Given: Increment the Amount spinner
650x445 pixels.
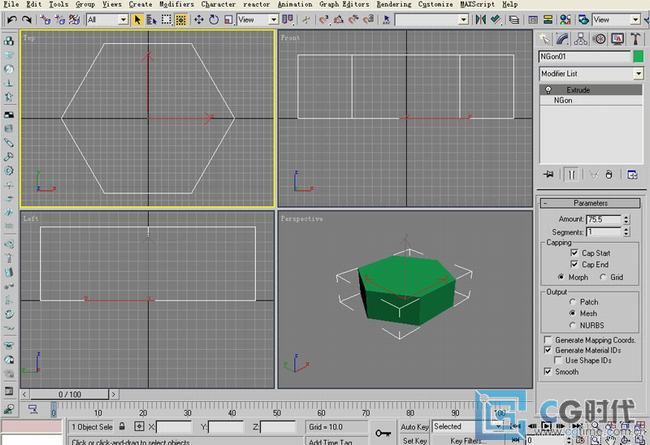Looking at the screenshot, I should [x=626, y=216].
